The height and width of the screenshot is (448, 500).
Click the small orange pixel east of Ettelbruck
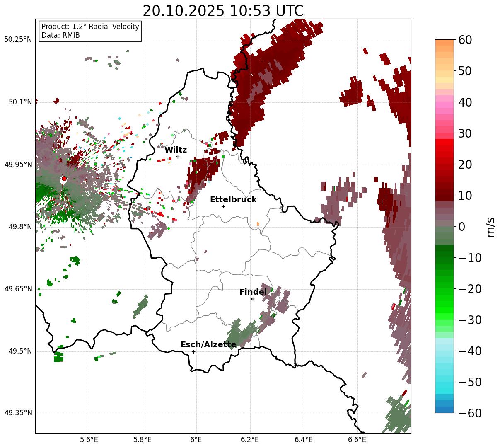pyautogui.click(x=258, y=224)
